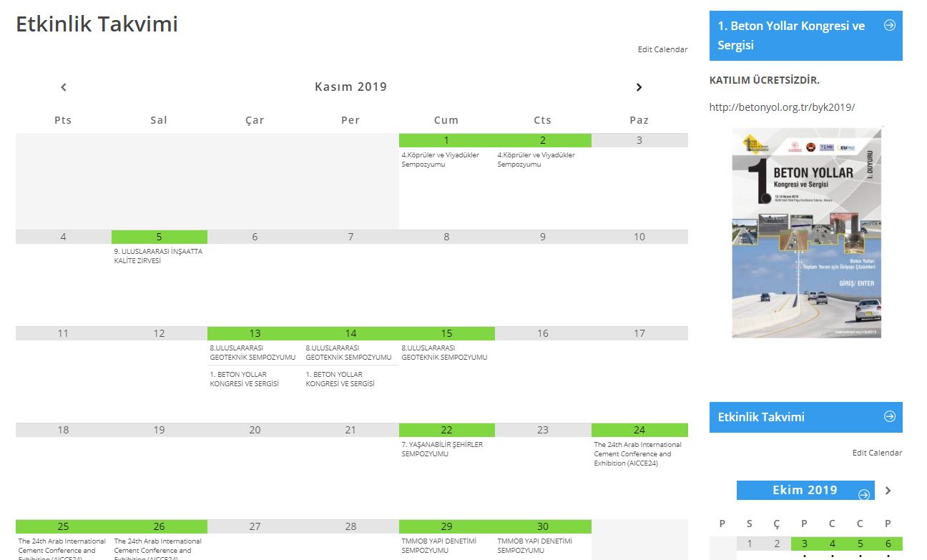Open 7. Yaşanabilir Şehirler Sempozyumu event
Screen dimensions: 927x560
pos(442,449)
